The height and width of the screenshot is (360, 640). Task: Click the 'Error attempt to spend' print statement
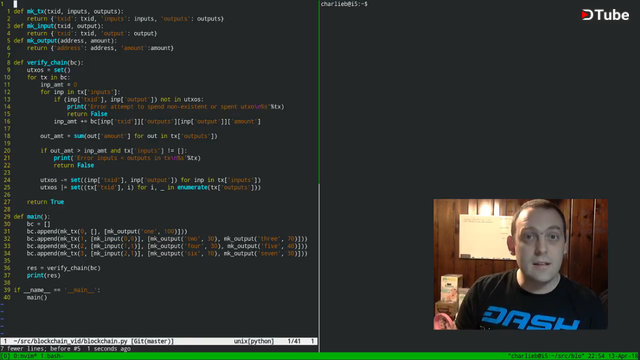(176, 107)
